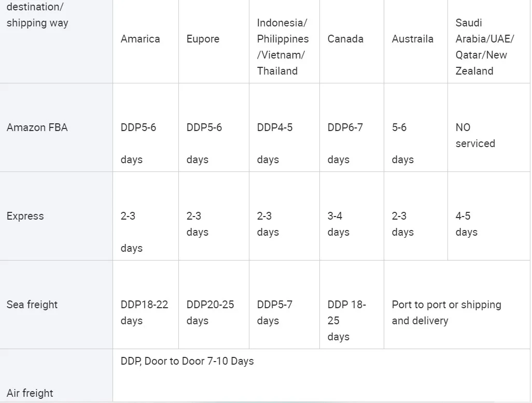Click the NO serviced cell

pos(489,127)
